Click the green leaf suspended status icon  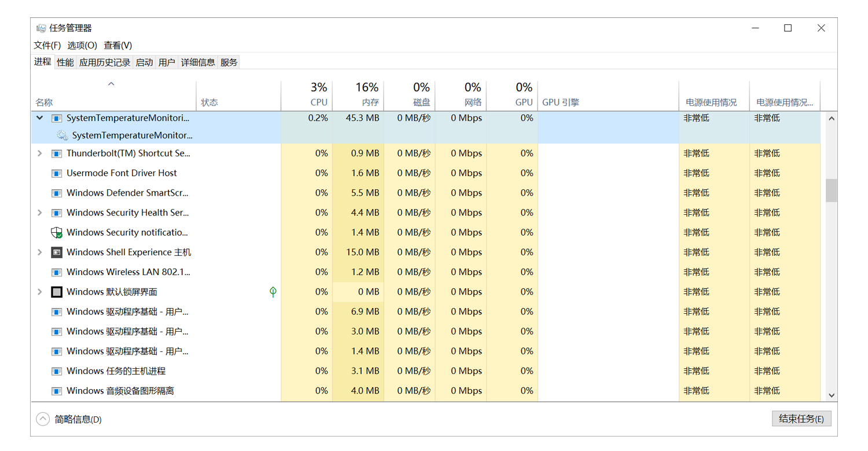click(x=273, y=292)
